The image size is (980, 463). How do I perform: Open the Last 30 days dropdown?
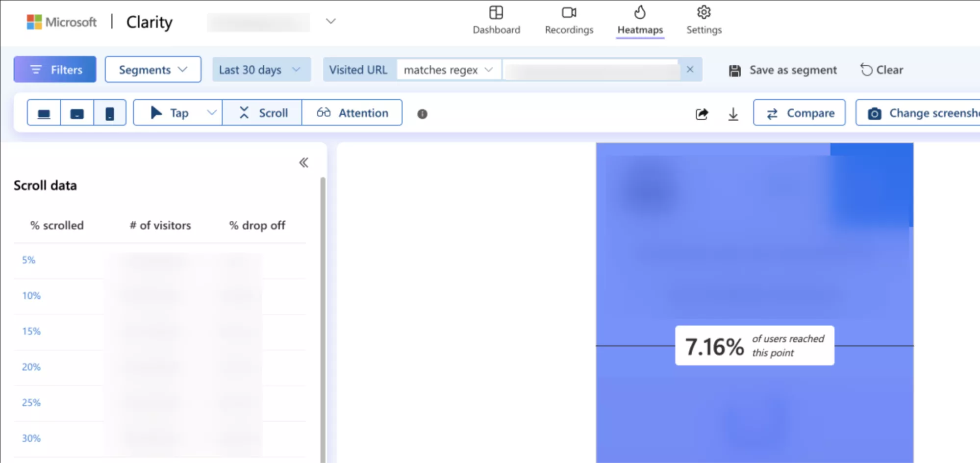click(x=260, y=70)
